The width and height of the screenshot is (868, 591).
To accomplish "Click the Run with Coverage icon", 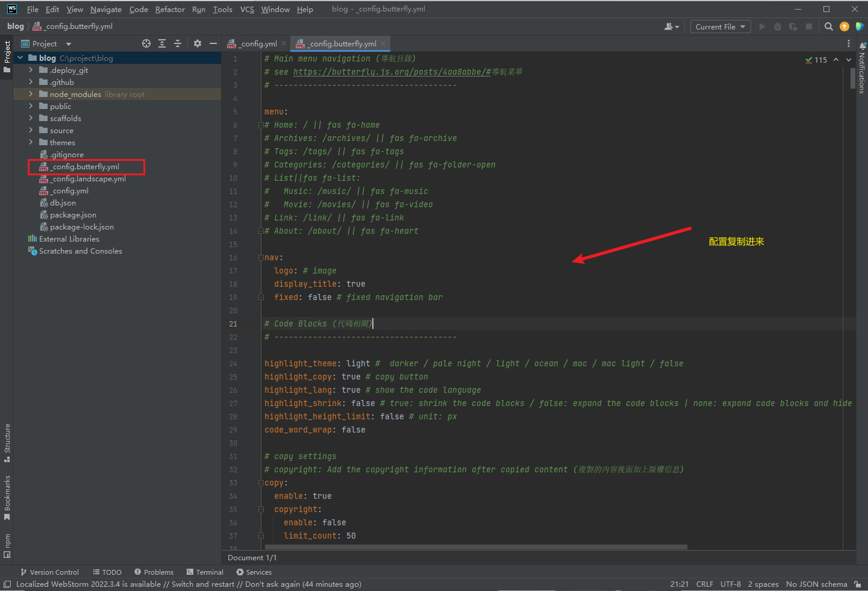I will pos(793,27).
